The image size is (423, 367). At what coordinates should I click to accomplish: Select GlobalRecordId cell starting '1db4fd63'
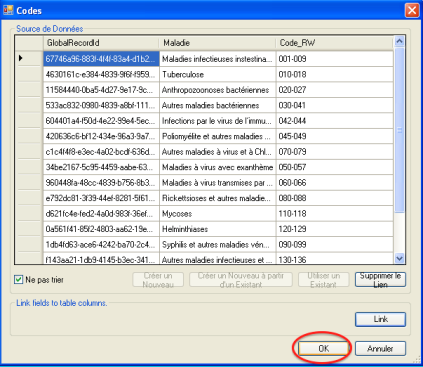[x=101, y=245]
